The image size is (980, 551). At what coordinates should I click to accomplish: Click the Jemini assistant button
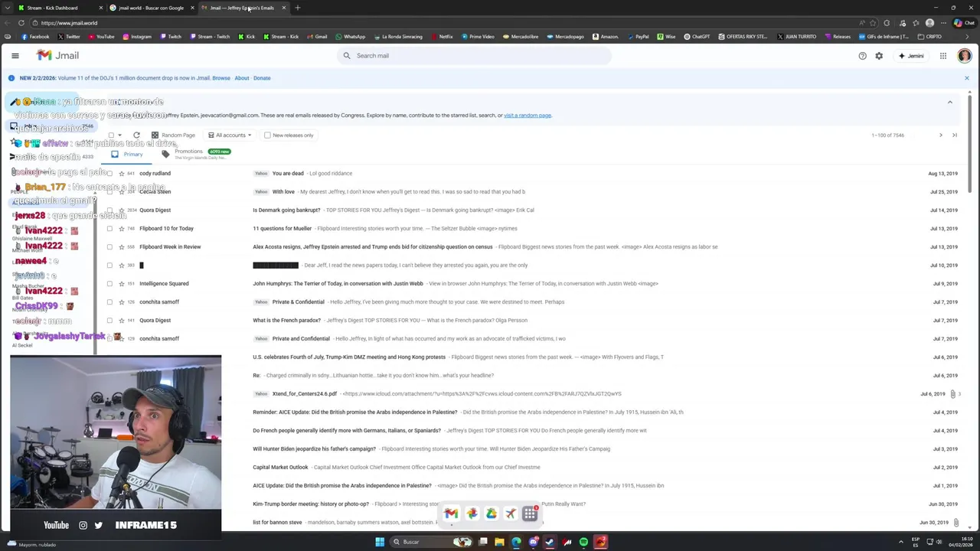(x=911, y=56)
